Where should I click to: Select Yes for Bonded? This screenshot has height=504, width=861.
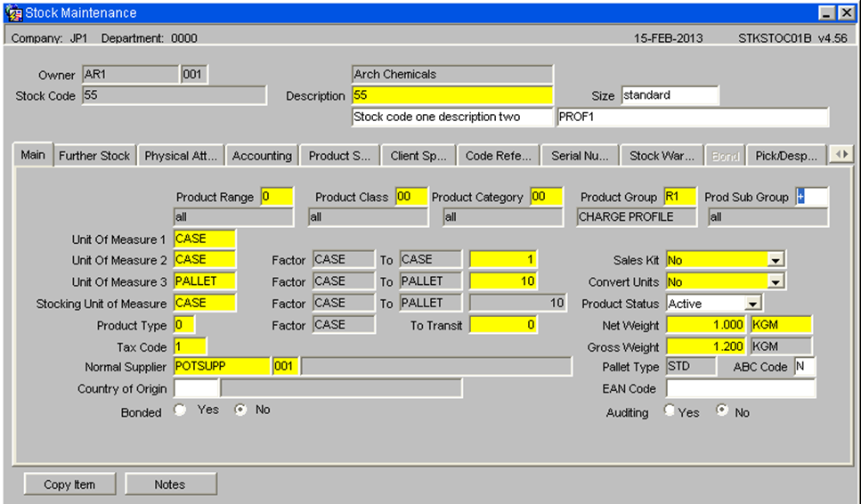(180, 410)
